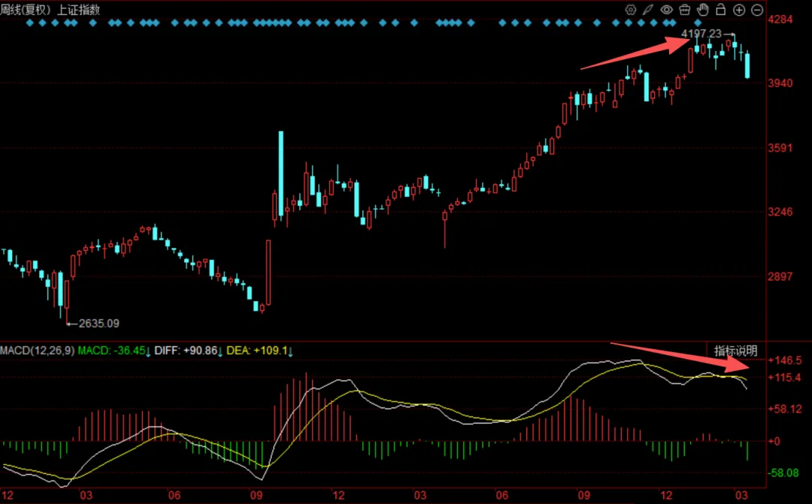Select the MACD: -36.45 value
Image resolution: width=812 pixels, height=504 pixels.
114,351
